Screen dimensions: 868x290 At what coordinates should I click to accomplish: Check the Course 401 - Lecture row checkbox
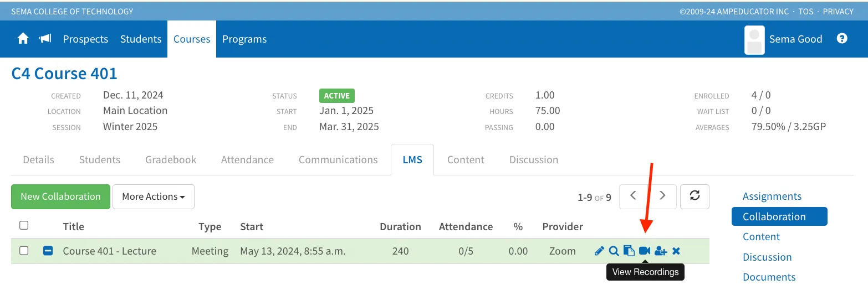coord(24,251)
